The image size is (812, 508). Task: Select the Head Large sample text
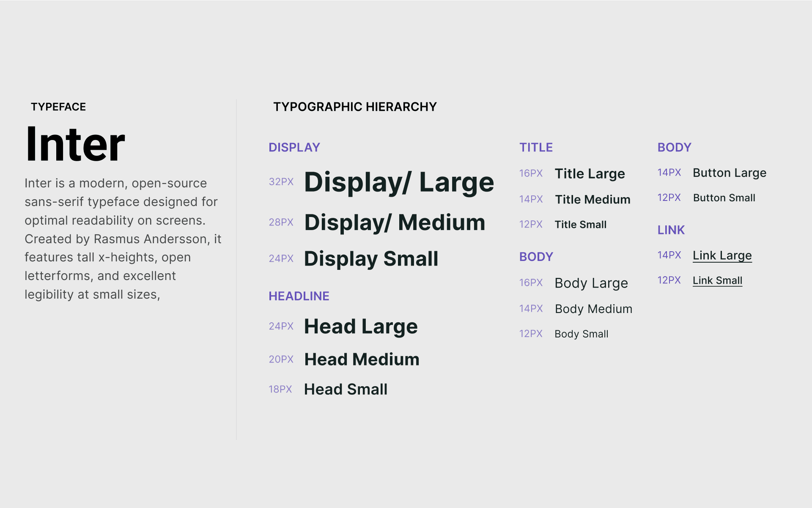point(361,327)
